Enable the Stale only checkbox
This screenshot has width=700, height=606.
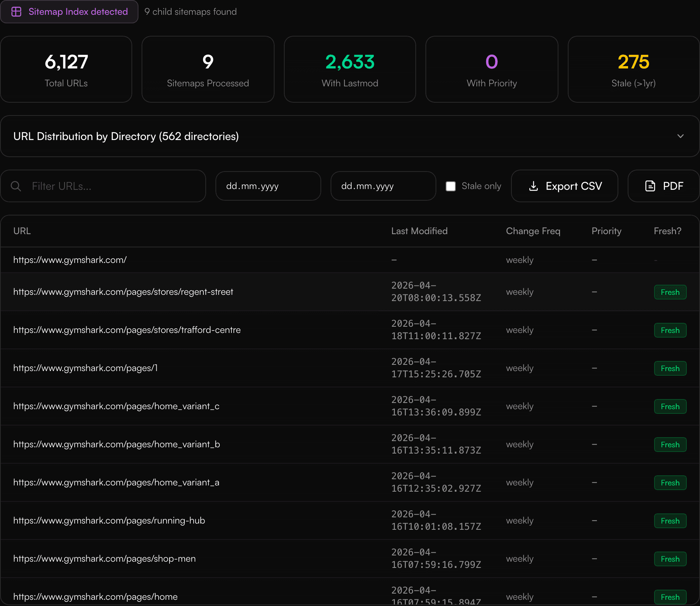coord(451,186)
